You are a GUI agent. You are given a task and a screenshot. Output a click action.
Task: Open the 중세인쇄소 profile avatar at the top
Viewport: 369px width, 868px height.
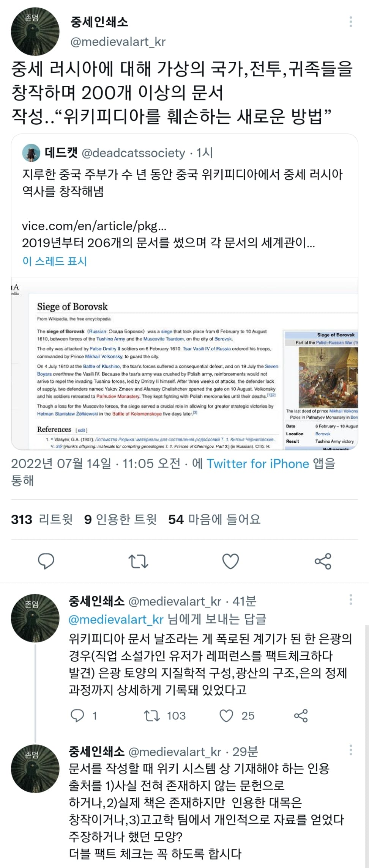35,31
